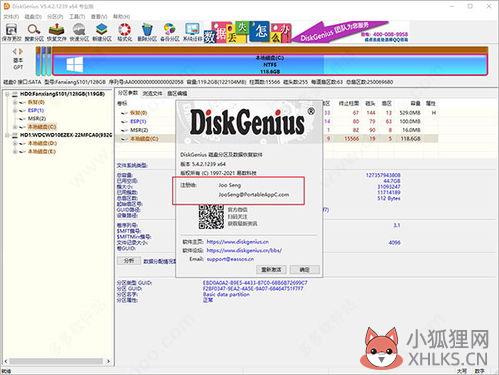Click the HD0 disk drive icon in tree
Screen dimensions: 499x375
[x=15, y=94]
